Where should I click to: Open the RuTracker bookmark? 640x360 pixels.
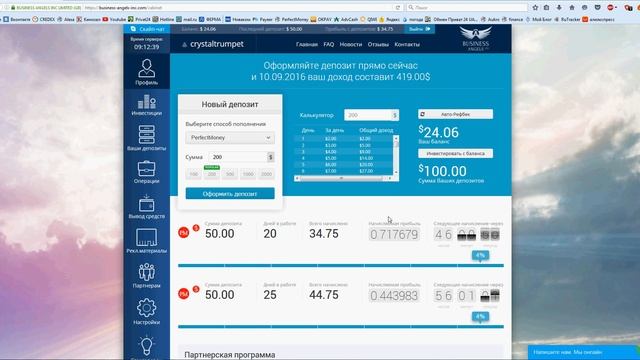567,19
